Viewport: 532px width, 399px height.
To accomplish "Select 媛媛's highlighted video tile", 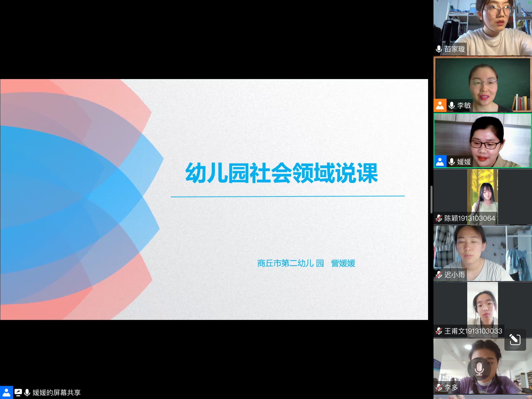I will coord(482,141).
